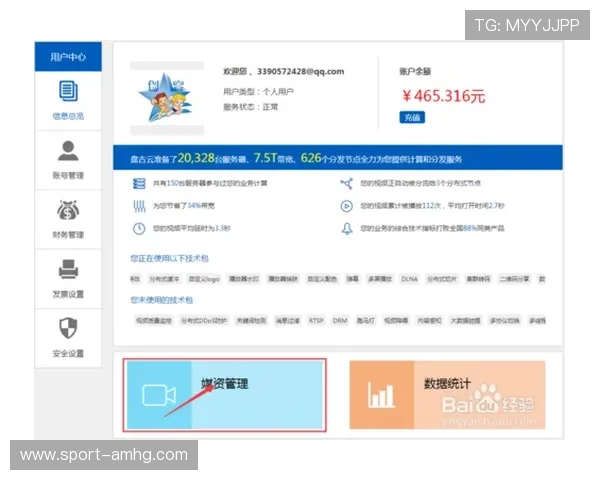This screenshot has height=480, width=600.
Task: Select the 自定义logo technology tag
Action: pyautogui.click(x=204, y=279)
